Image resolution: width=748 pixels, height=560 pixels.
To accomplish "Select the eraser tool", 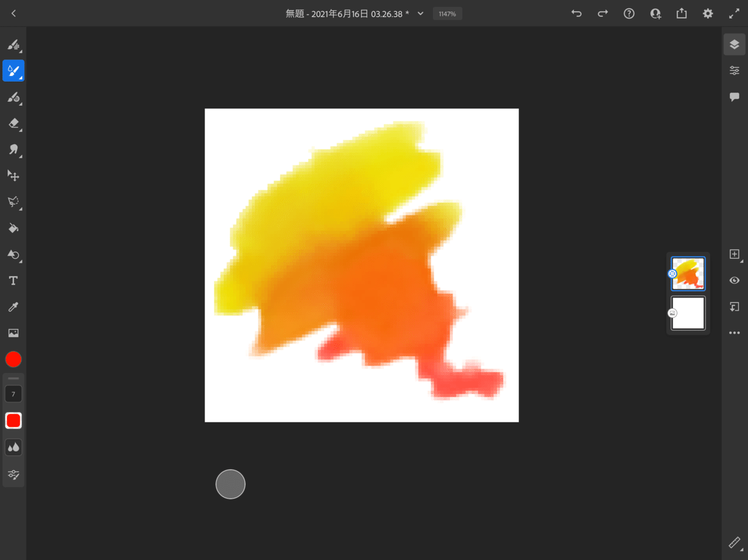I will [x=13, y=123].
